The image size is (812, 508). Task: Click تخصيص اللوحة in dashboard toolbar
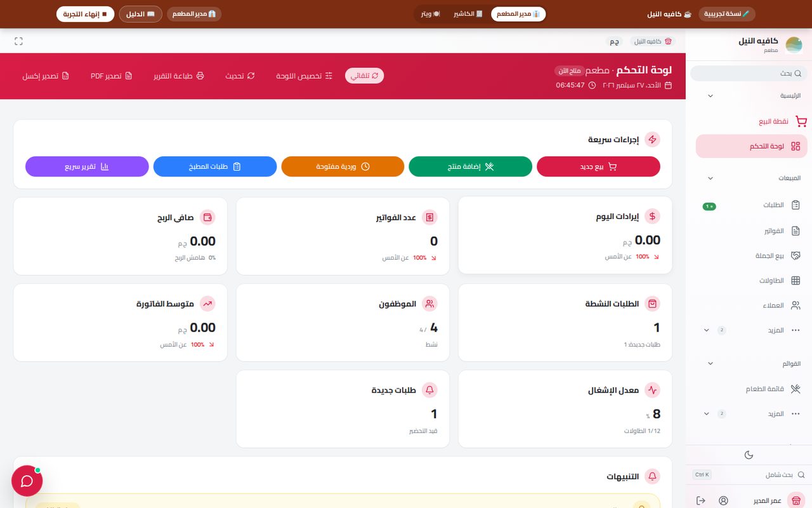304,76
